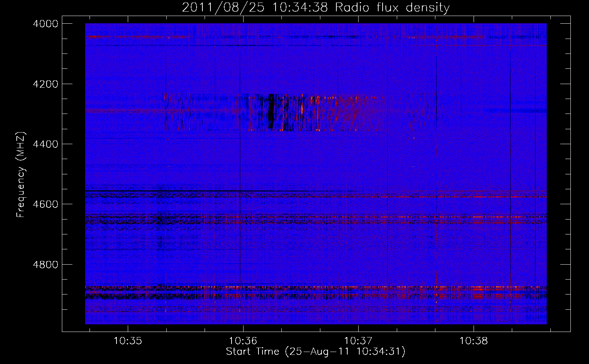This screenshot has width=589, height=364.
Task: Click the plot title showing 2011/08/25 10:34:38
Action: [x=316, y=7]
